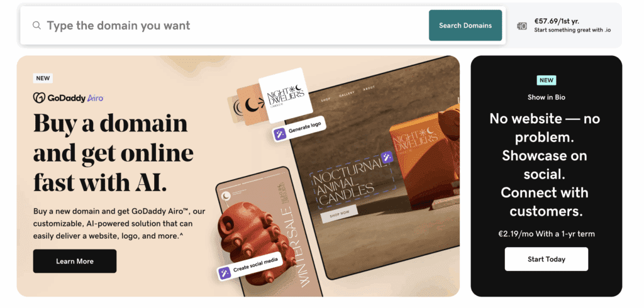The height and width of the screenshot is (308, 644).
Task: Click the Start Today button
Action: click(547, 259)
